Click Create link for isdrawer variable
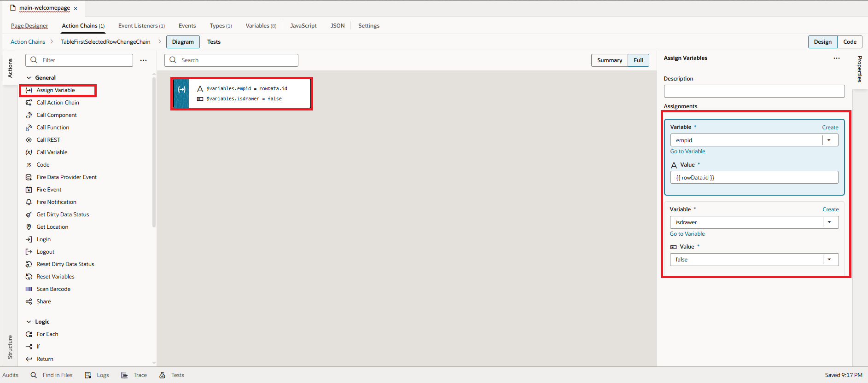The height and width of the screenshot is (383, 868). (x=830, y=209)
